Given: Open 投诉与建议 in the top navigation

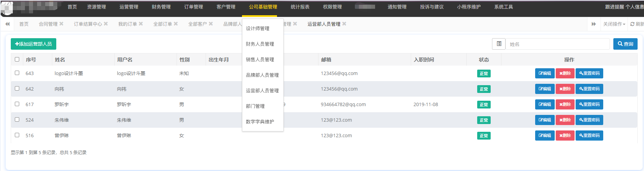Looking at the screenshot, I should tap(432, 7).
